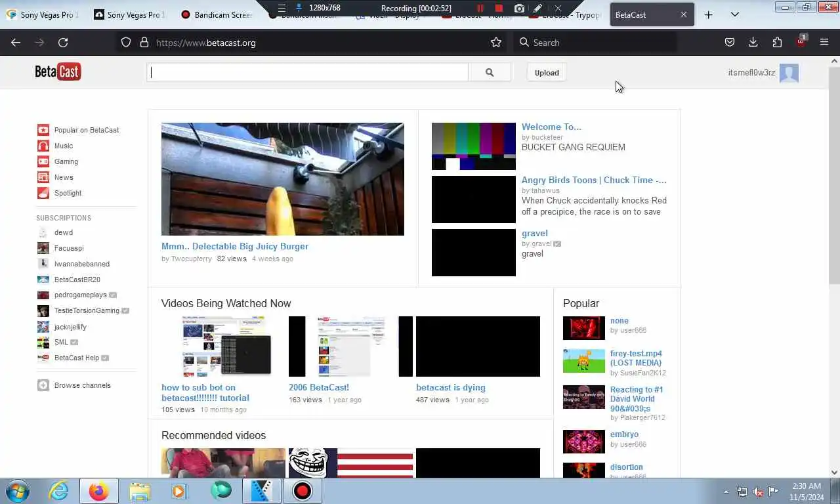The width and height of the screenshot is (840, 504).
Task: Click the Upload button
Action: (x=547, y=72)
